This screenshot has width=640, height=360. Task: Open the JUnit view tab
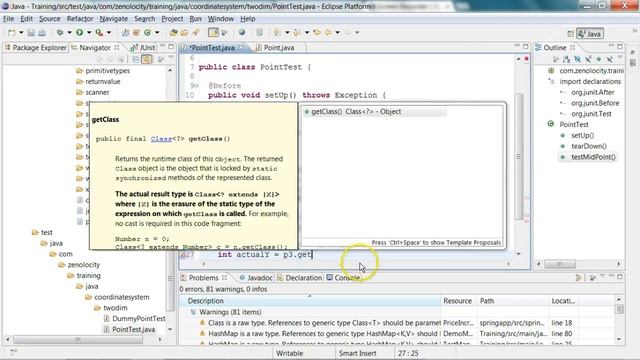coord(143,47)
